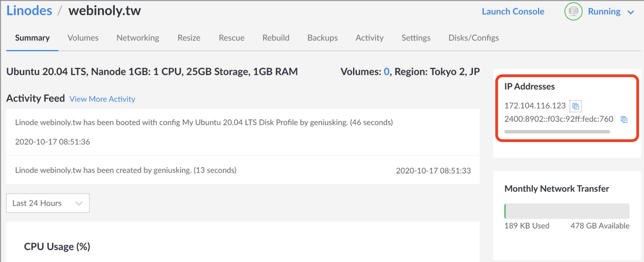644x262 pixels.
Task: Click the Launch Console link
Action: coord(513,12)
